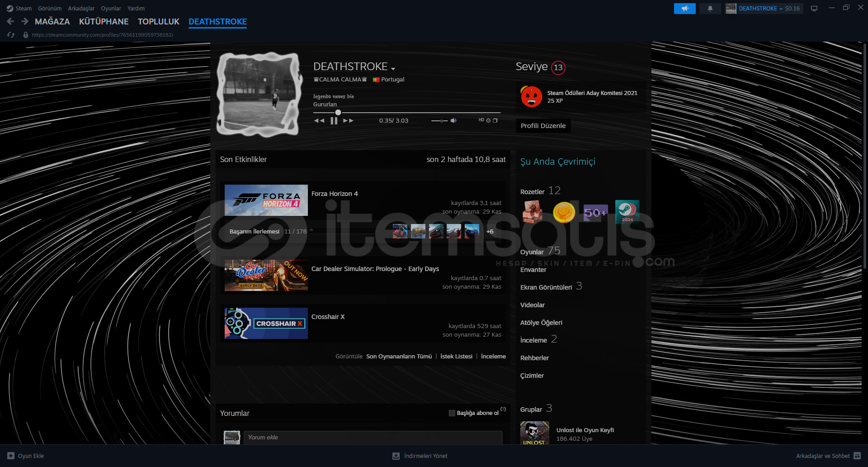Open the Yardım menu
Image resolution: width=868 pixels, height=467 pixels.
[x=136, y=8]
